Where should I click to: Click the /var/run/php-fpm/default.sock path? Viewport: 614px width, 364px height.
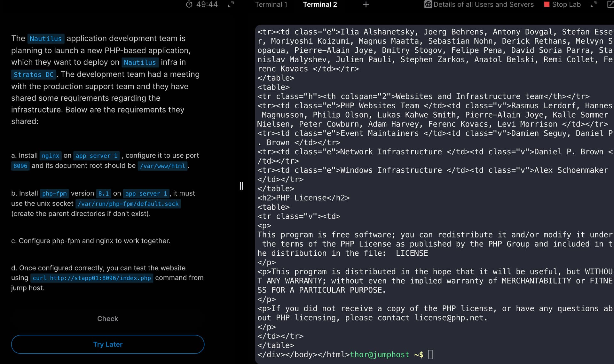point(128,204)
